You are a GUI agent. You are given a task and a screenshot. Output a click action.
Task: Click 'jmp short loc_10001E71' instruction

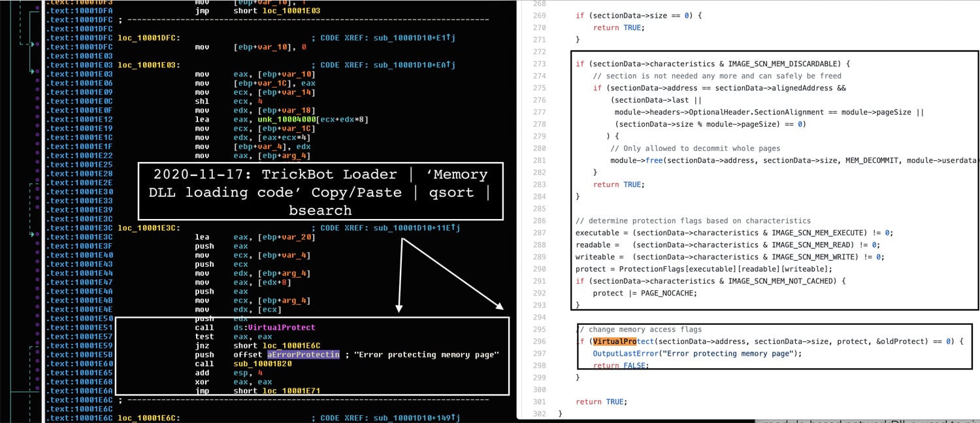257,391
